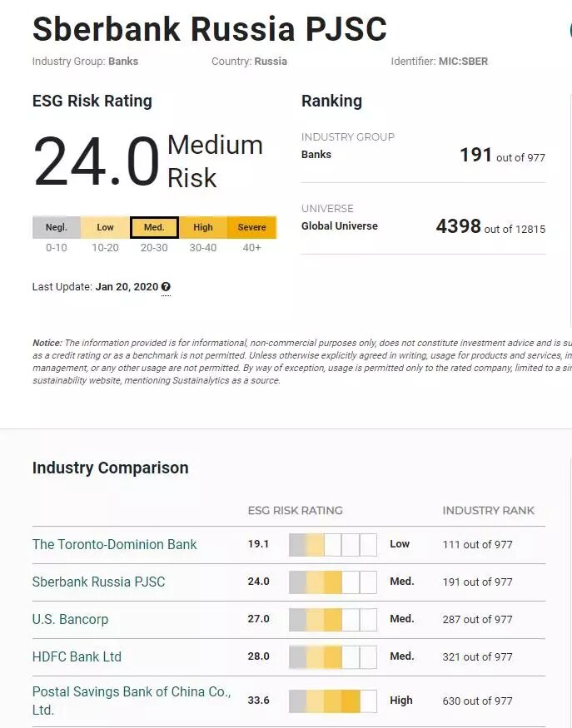The height and width of the screenshot is (728, 572).
Task: Select the Low risk scale segment
Action: click(105, 227)
